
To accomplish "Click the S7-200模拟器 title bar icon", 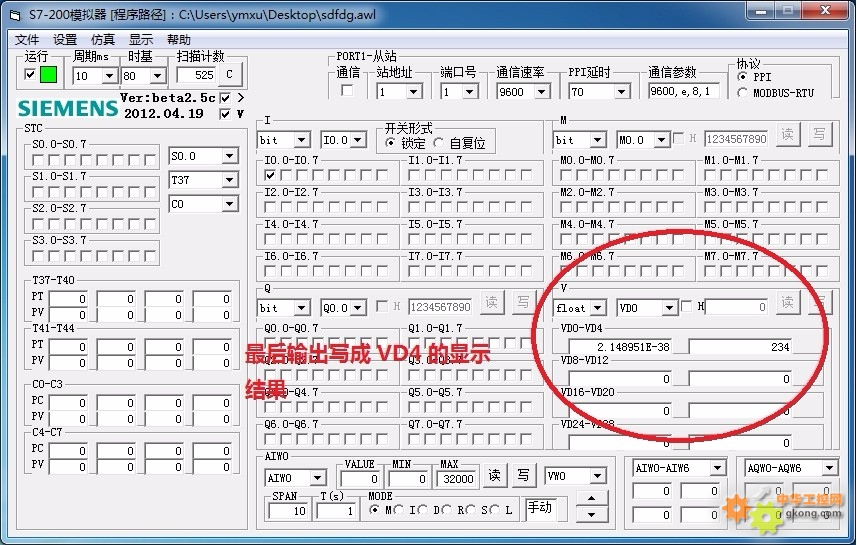I will point(15,15).
